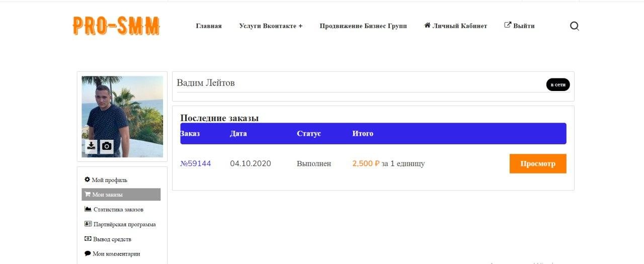This screenshot has width=644, height=264.
Task: Click the в сети status badge
Action: [558, 84]
